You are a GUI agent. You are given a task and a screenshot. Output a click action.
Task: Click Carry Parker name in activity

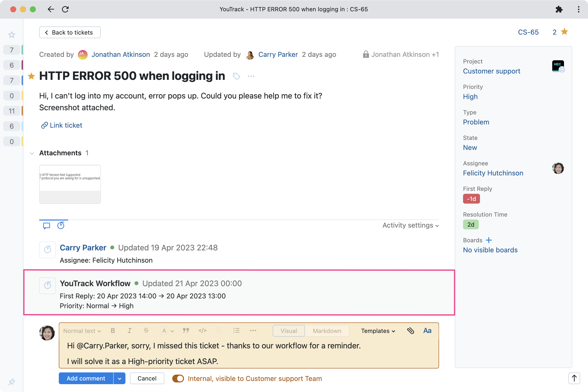[83, 247]
